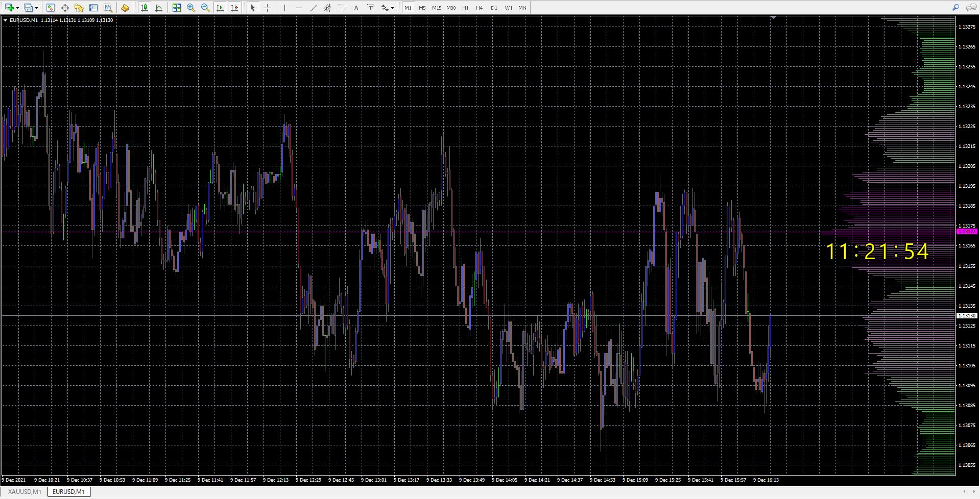Switch to M15 timeframe
This screenshot has height=499, width=980.
(x=437, y=8)
